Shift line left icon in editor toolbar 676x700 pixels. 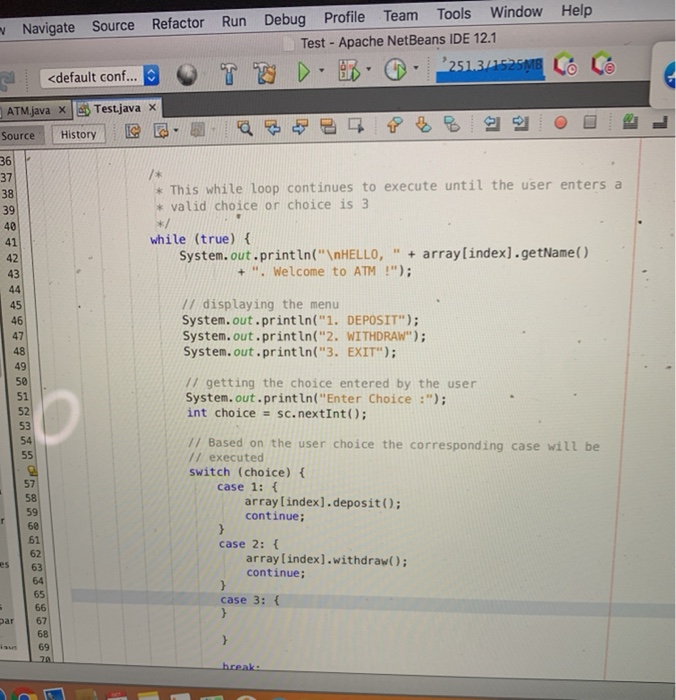[492, 123]
